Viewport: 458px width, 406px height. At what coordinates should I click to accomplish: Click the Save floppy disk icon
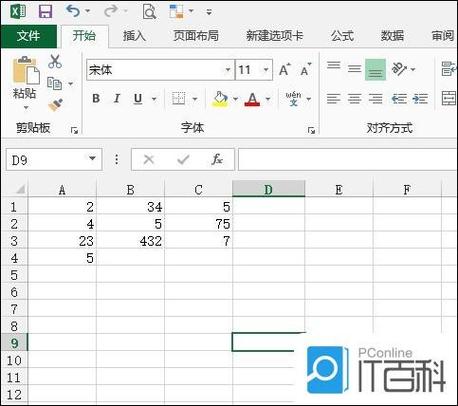[45, 11]
